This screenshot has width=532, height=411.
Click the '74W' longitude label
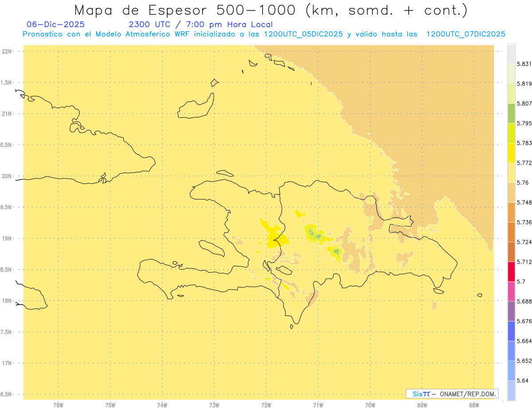(162, 405)
